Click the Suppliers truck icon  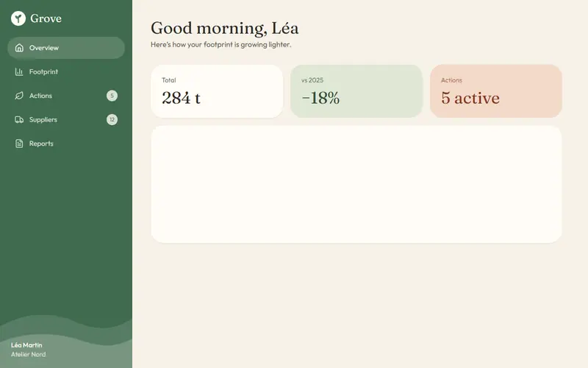pos(19,119)
